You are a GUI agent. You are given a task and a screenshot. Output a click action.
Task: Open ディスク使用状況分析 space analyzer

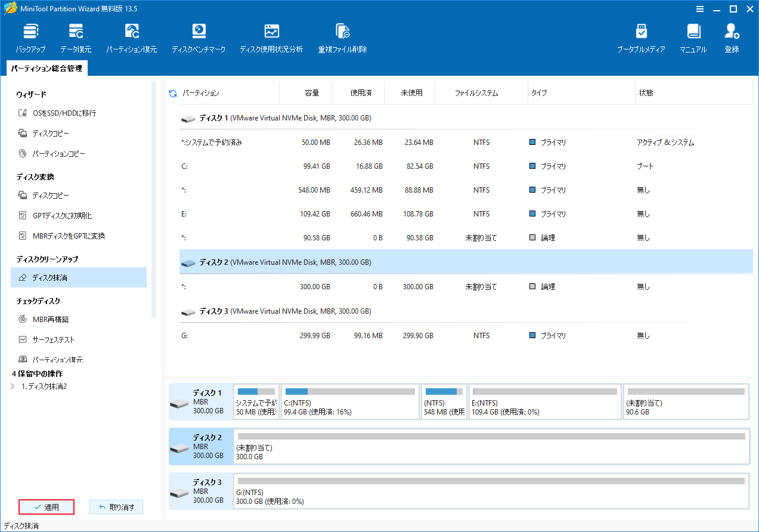coord(271,38)
